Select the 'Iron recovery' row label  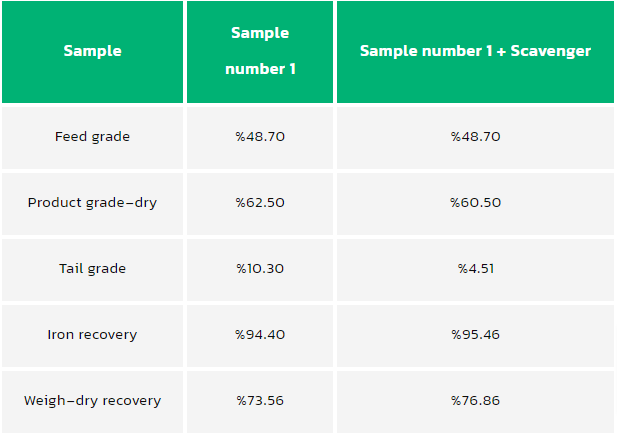tap(92, 334)
